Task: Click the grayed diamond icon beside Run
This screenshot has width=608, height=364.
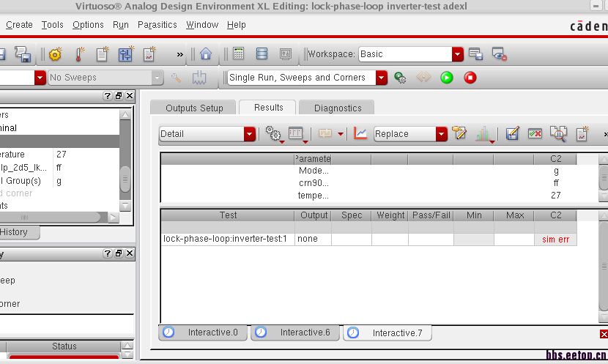Action: click(x=423, y=77)
